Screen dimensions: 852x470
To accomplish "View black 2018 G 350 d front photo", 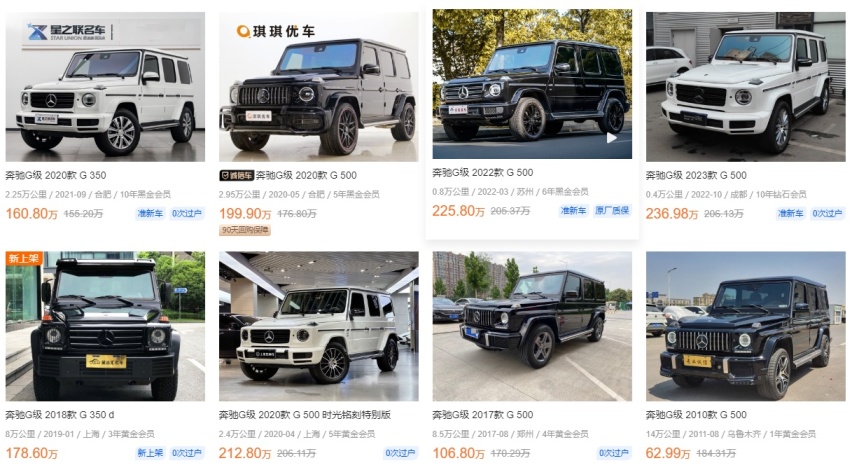I will point(105,326).
